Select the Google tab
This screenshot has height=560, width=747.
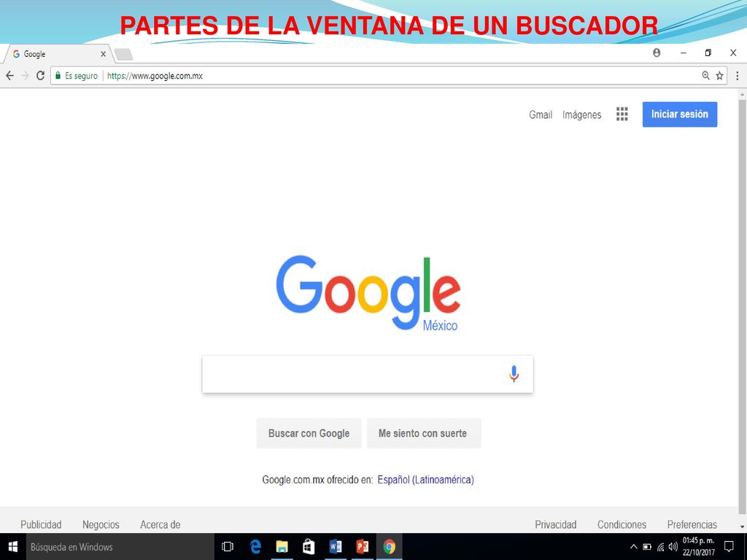click(x=57, y=54)
